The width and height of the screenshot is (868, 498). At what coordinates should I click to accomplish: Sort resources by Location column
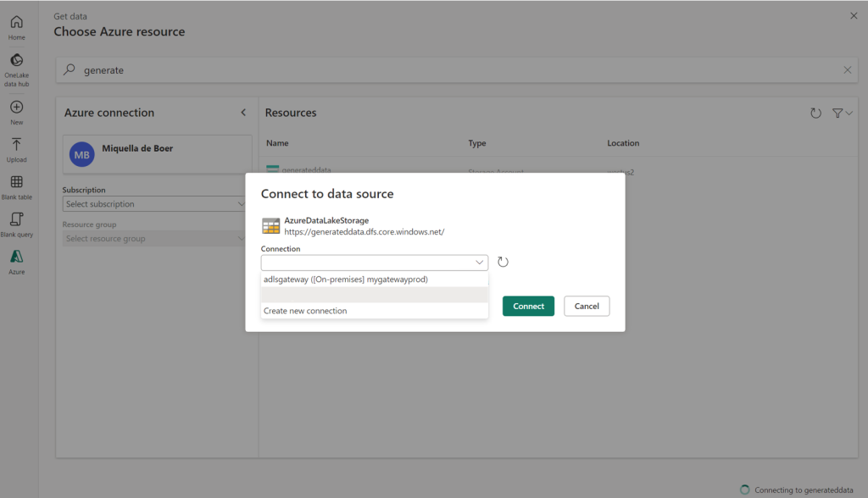click(x=623, y=143)
